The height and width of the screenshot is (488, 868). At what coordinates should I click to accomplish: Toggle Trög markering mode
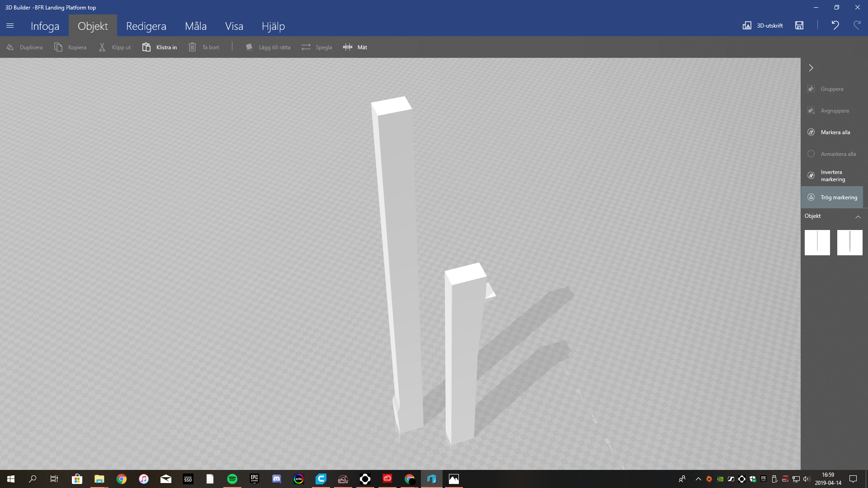[x=832, y=197]
